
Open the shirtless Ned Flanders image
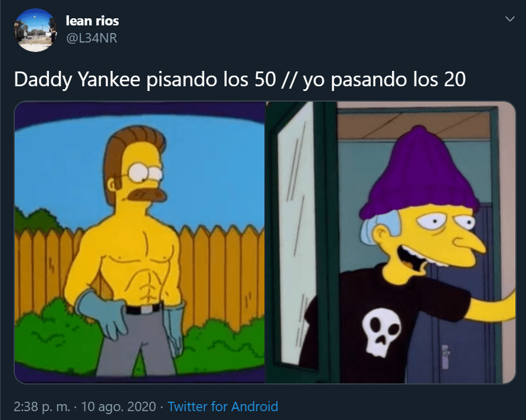click(139, 242)
